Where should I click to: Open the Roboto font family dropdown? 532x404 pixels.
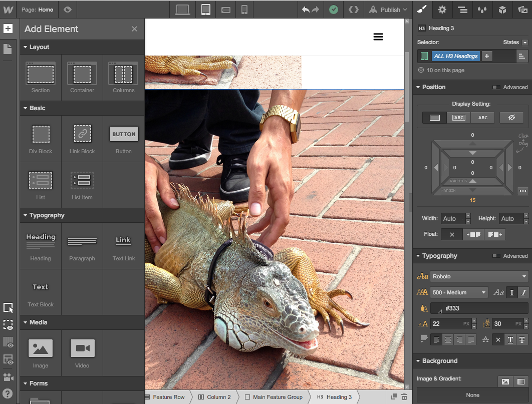(x=479, y=276)
